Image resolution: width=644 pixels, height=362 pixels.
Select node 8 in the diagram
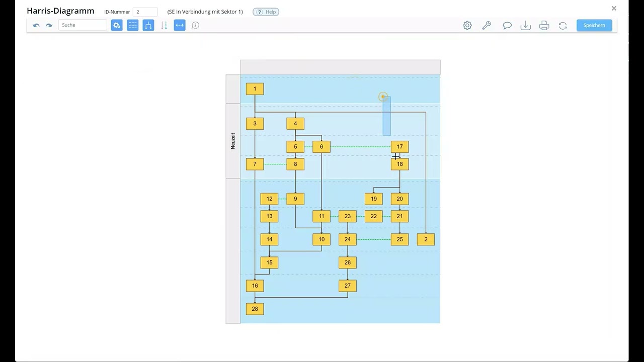click(295, 164)
